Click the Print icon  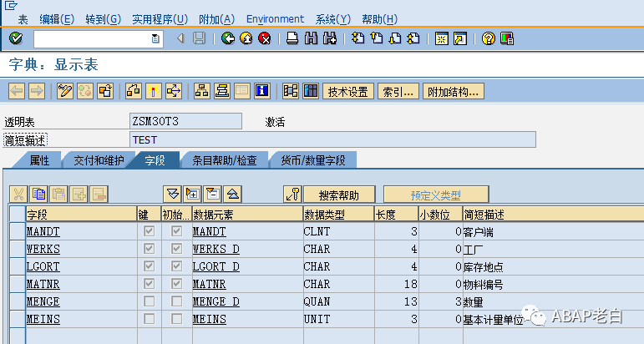(x=292, y=38)
